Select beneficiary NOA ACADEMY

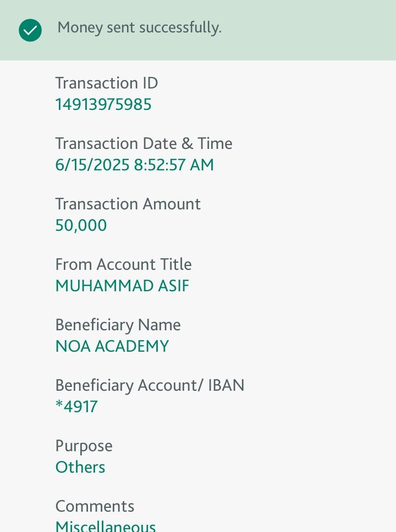pos(112,346)
